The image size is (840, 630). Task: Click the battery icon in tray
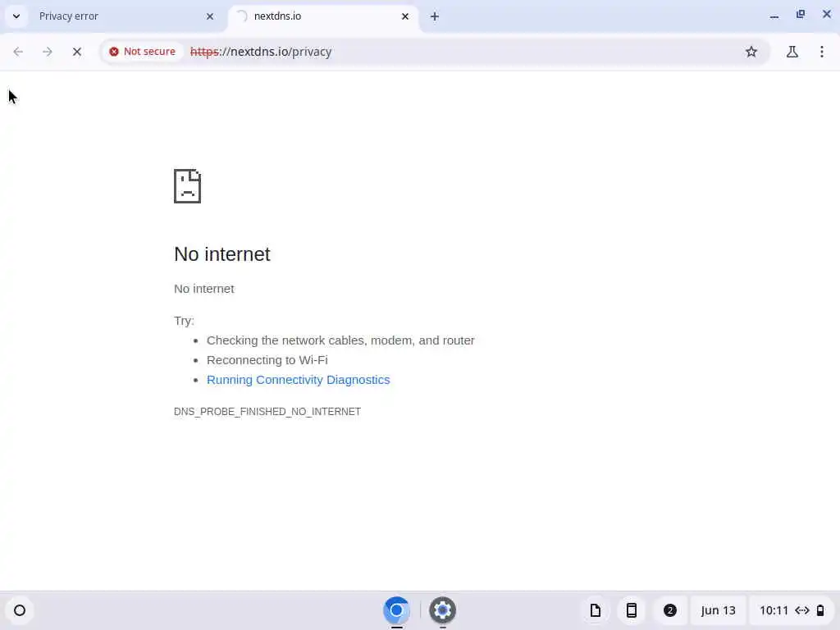click(x=820, y=610)
